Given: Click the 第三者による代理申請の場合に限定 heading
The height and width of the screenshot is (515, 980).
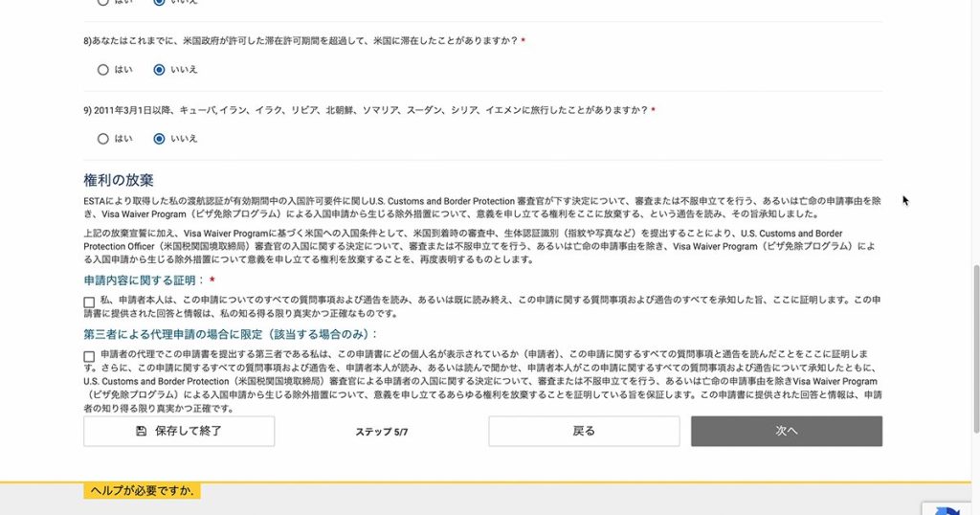Looking at the screenshot, I should [x=231, y=334].
